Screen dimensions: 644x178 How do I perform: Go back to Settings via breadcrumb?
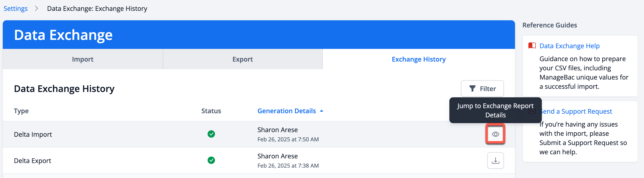[x=15, y=9]
